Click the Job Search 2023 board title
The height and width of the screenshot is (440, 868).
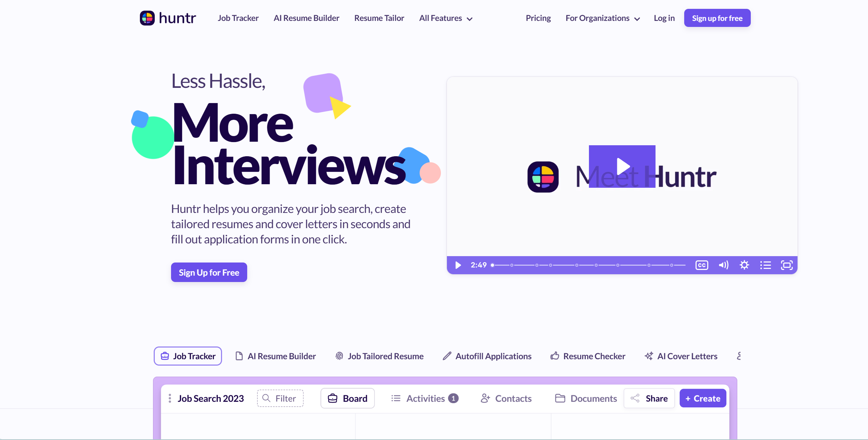pyautogui.click(x=211, y=399)
